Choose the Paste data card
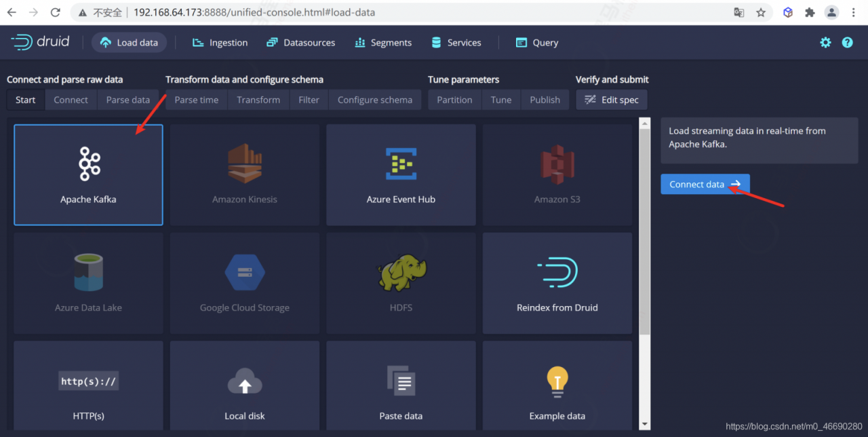 click(x=401, y=385)
